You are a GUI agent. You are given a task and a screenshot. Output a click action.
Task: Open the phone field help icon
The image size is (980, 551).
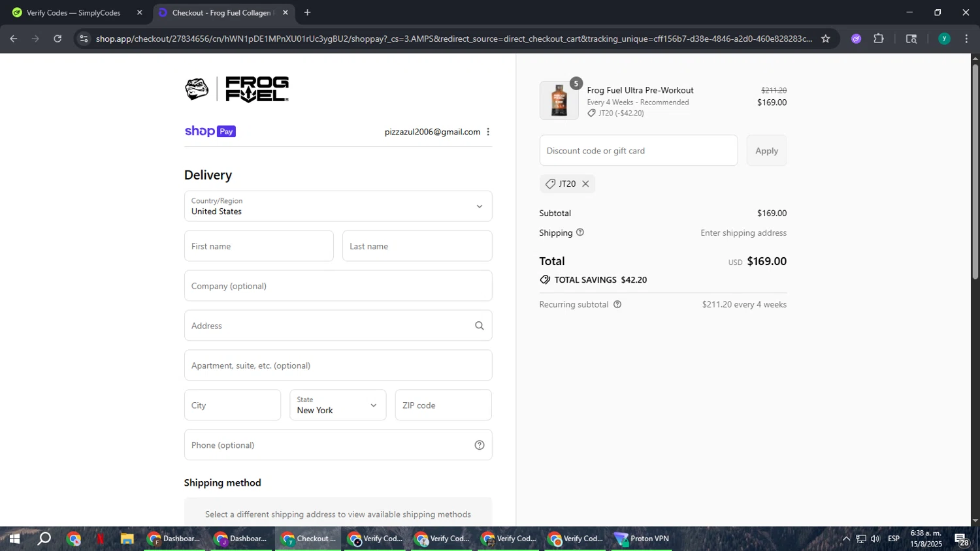click(479, 445)
